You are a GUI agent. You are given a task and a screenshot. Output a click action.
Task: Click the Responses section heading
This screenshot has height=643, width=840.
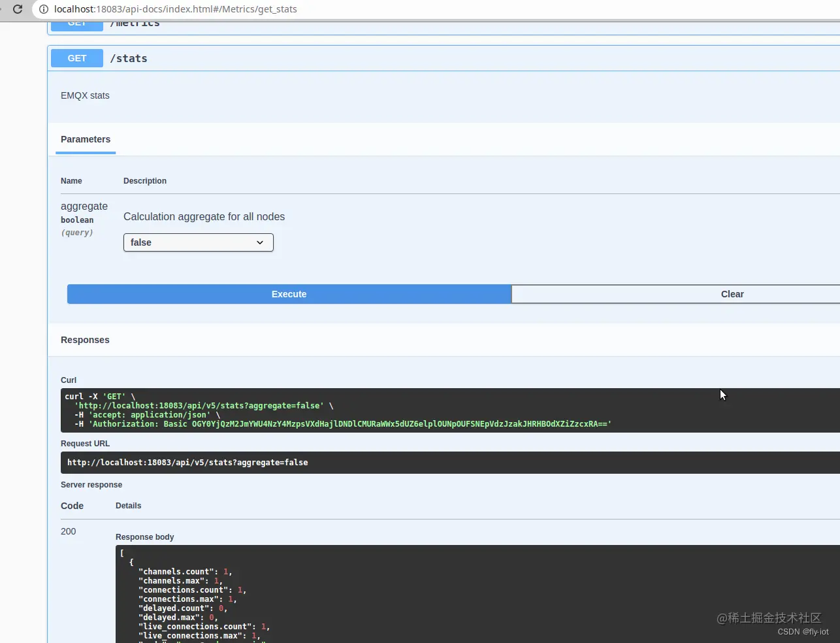(x=85, y=340)
